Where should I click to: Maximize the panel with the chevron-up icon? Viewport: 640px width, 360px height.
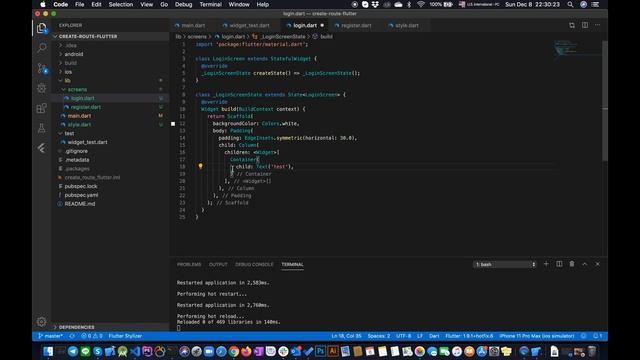pyautogui.click(x=584, y=264)
